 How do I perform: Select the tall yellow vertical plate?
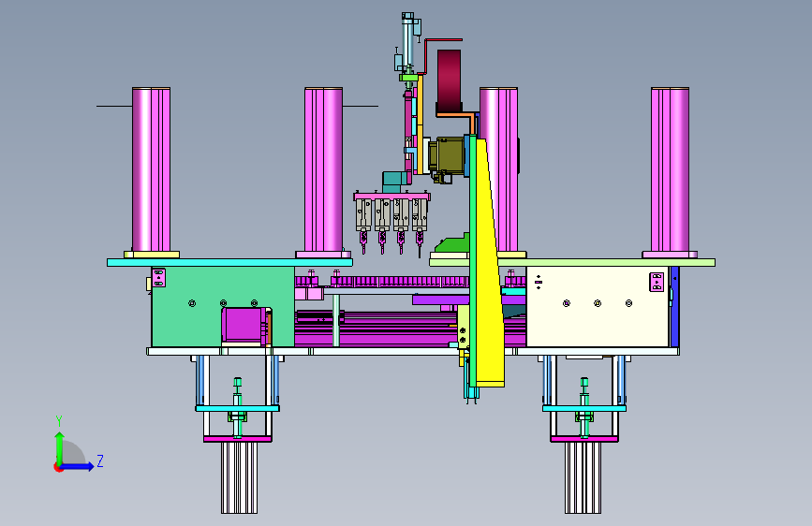(x=488, y=264)
